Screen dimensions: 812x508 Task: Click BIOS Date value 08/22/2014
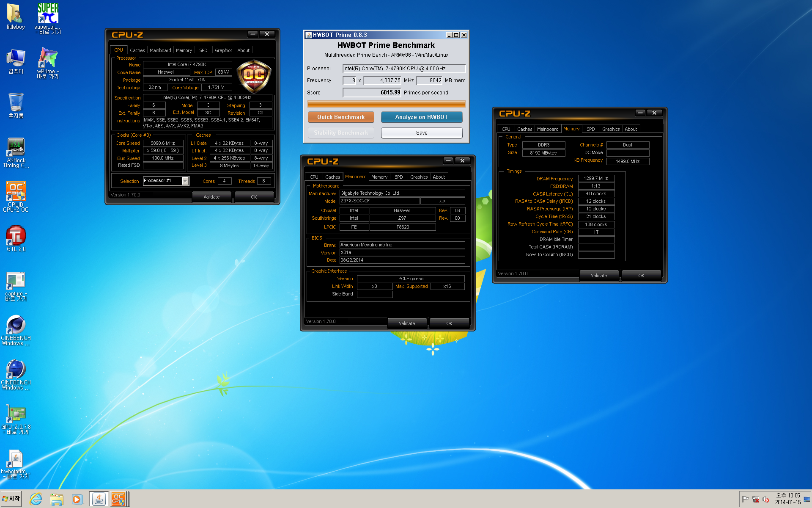[x=402, y=260]
